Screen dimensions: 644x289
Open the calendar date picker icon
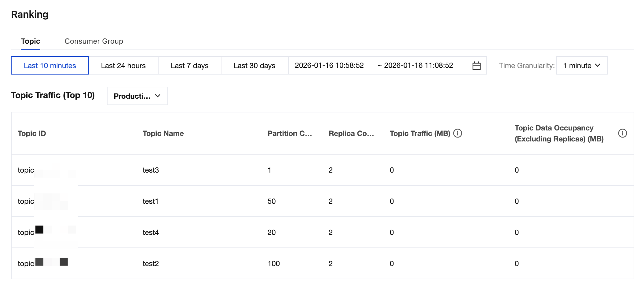[476, 66]
